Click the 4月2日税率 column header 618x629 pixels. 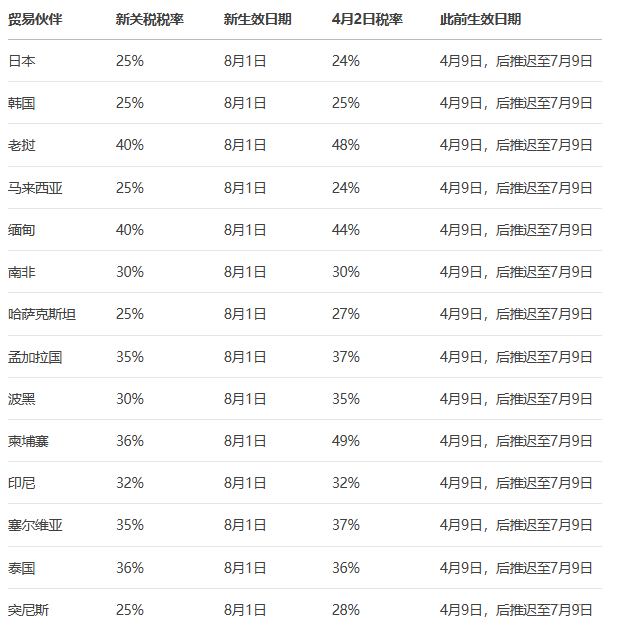pos(367,19)
